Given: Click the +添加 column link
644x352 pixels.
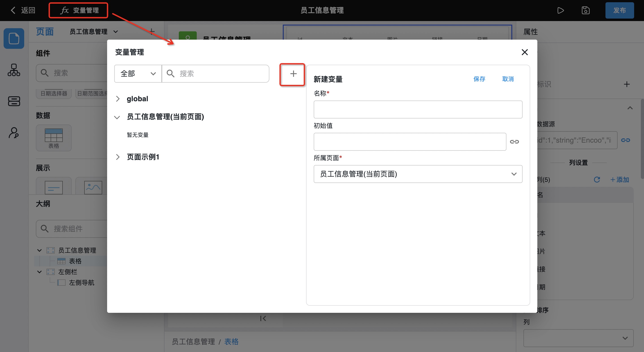Looking at the screenshot, I should pos(619,180).
